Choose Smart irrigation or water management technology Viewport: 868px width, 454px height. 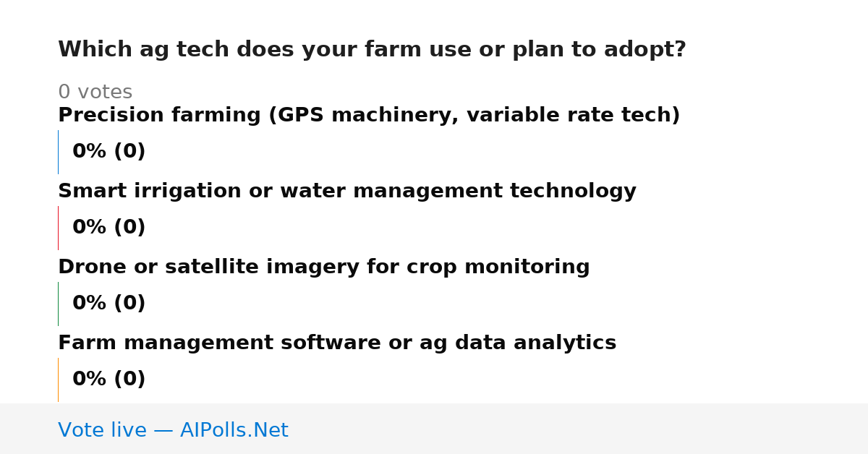347,192
